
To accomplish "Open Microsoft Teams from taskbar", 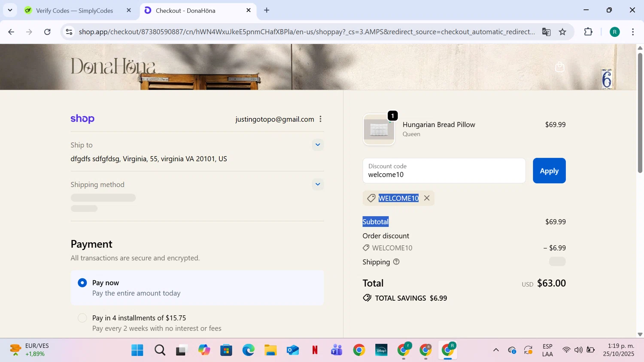I will point(337,350).
